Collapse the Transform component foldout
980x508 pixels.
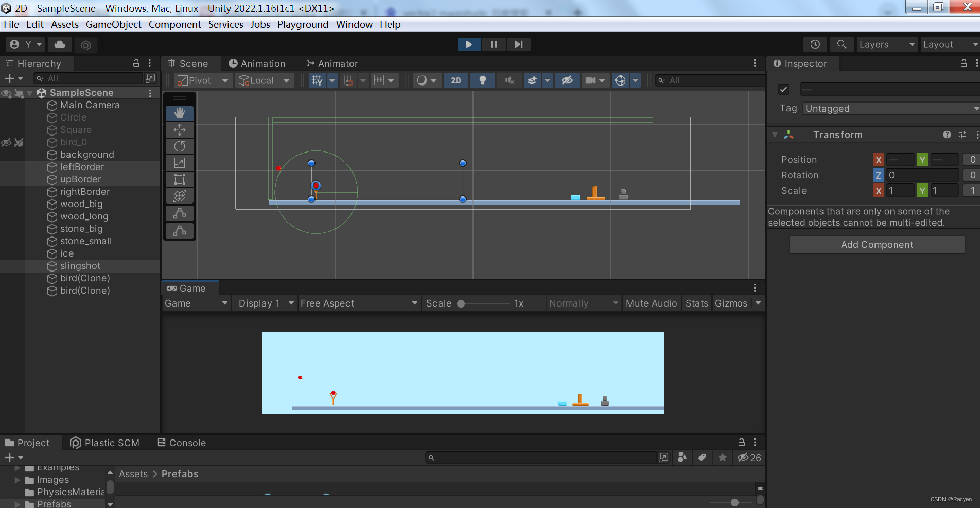[775, 135]
